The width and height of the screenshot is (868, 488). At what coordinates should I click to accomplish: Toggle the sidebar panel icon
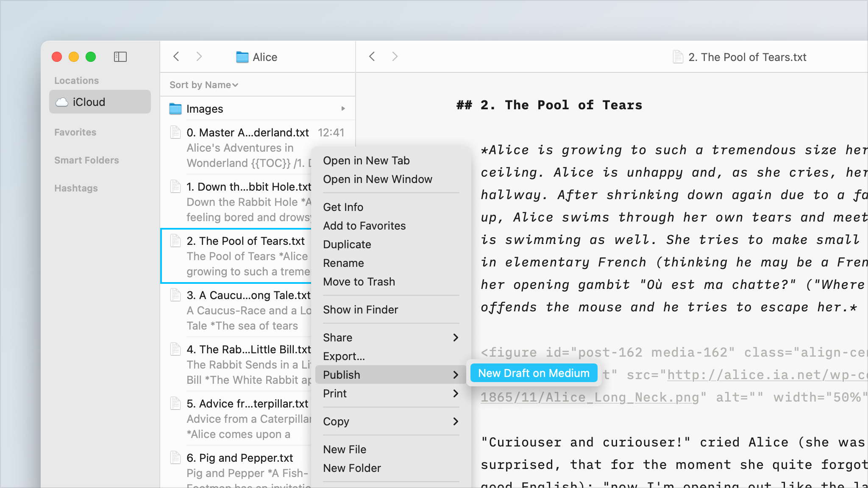coord(120,57)
